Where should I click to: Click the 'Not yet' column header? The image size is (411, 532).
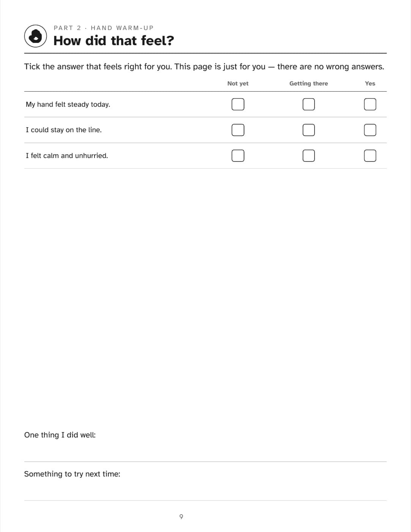pos(238,84)
